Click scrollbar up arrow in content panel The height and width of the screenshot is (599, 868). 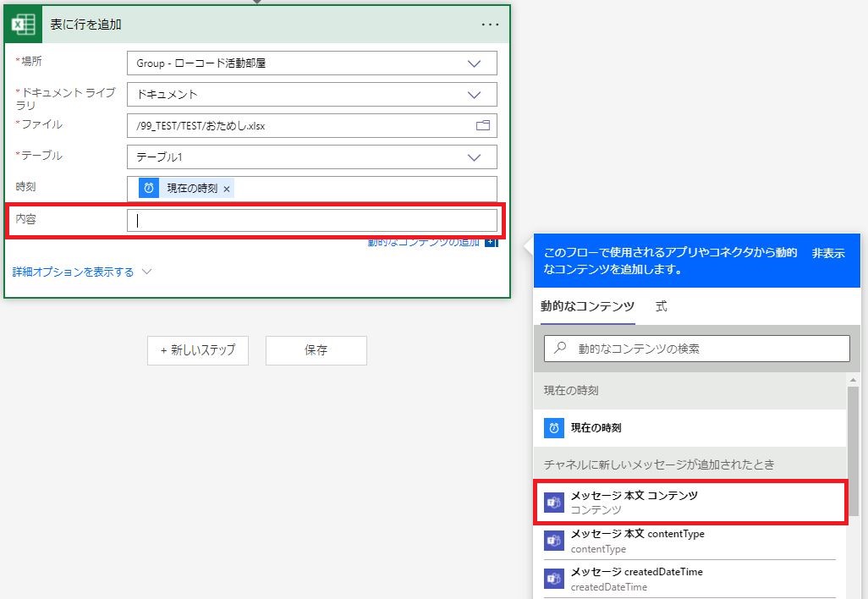point(853,380)
